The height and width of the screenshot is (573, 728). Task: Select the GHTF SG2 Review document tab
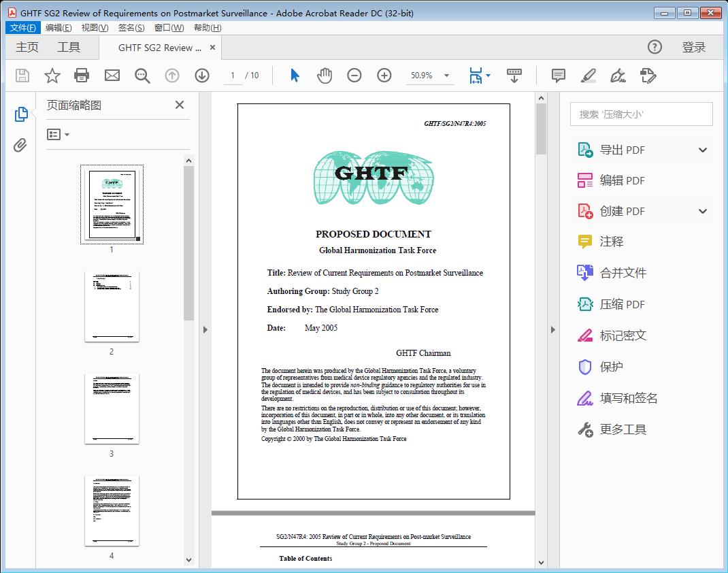pos(160,48)
